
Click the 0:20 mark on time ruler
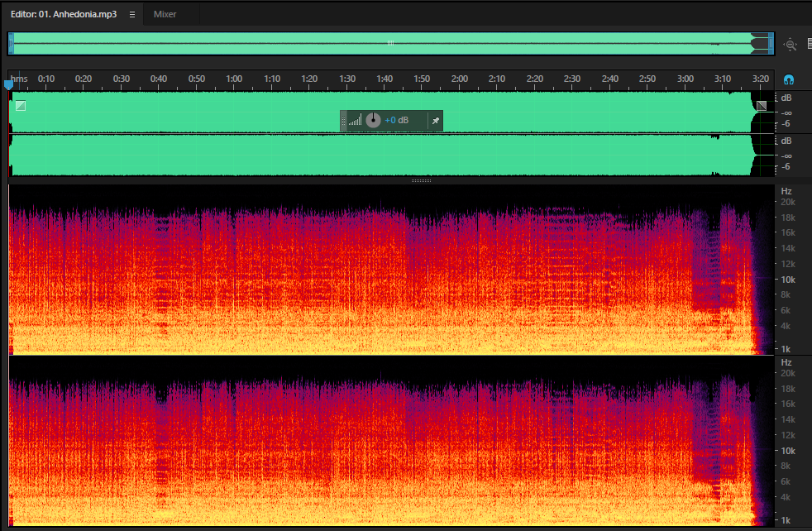pyautogui.click(x=84, y=79)
